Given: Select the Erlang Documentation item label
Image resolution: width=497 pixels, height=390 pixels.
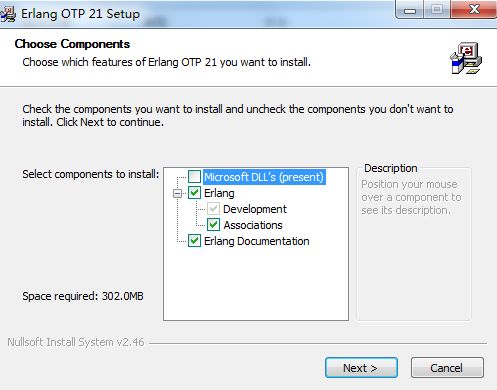Looking at the screenshot, I should (257, 241).
